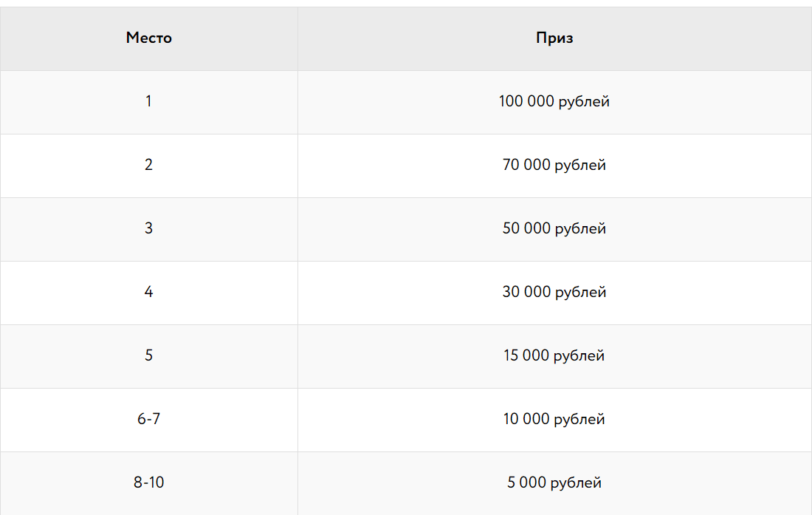Select the 6-7 place cell
Screen dimensions: 812x515
(x=148, y=420)
